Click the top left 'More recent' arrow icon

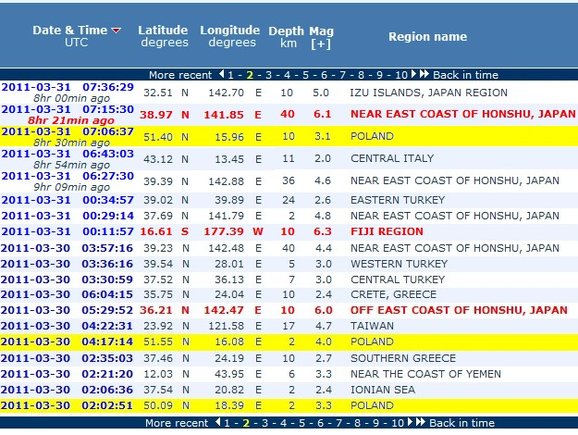coord(222,74)
